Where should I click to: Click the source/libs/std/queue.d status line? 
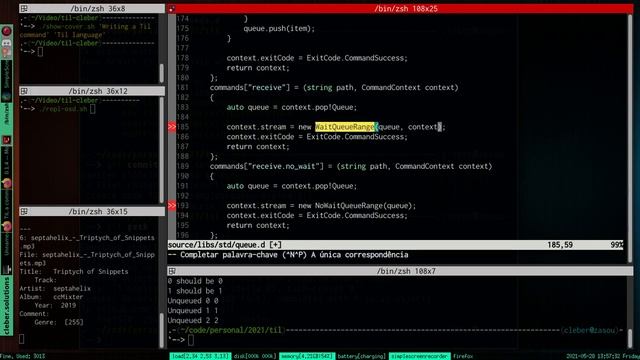(395, 245)
